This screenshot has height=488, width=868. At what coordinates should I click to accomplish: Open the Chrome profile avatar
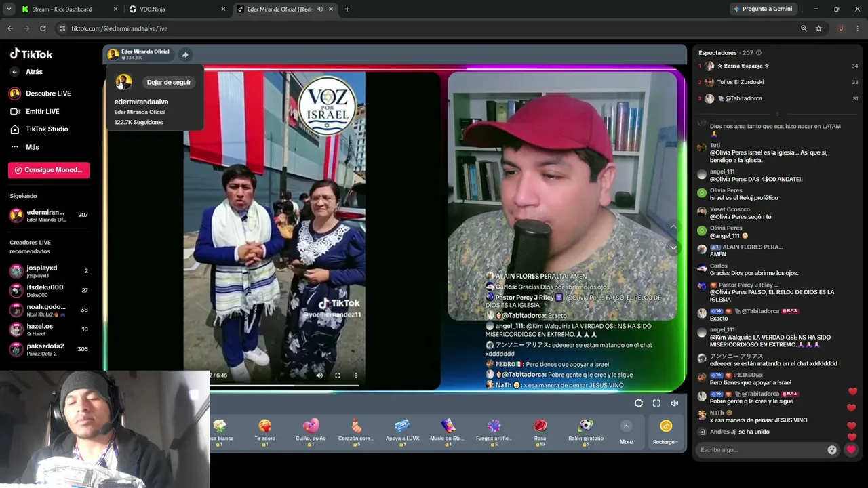tap(841, 28)
